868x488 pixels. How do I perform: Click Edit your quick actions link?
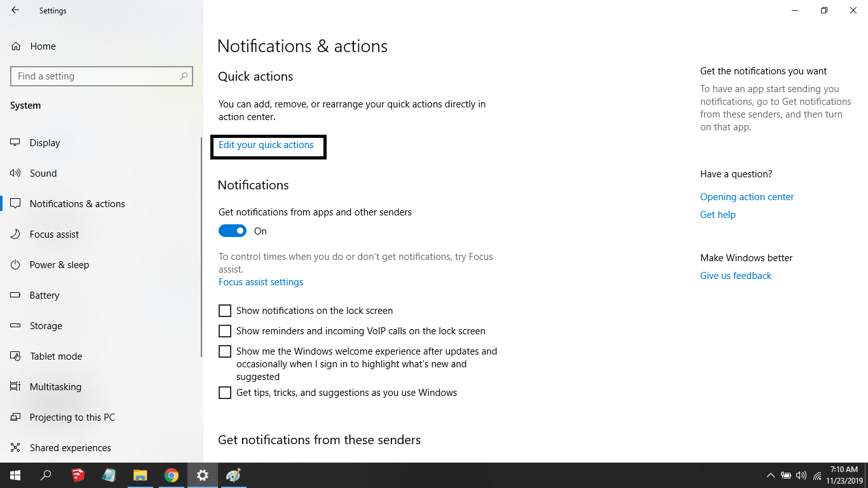266,145
